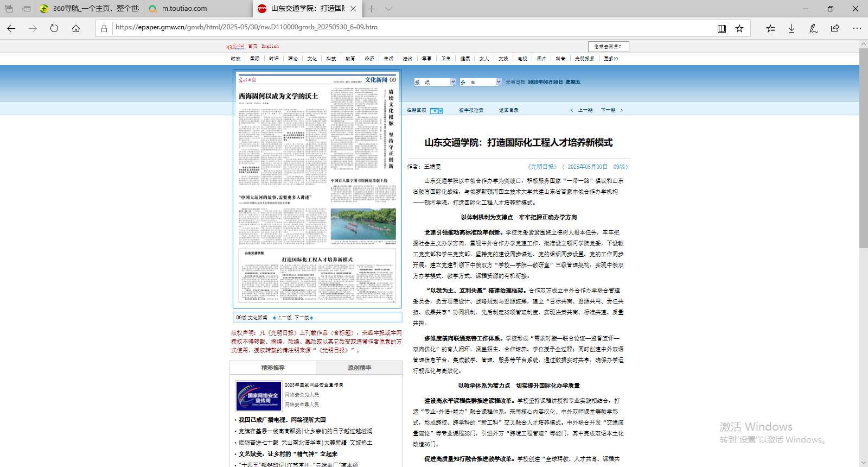Image resolution: width=868 pixels, height=467 pixels.
Task: Open the favorites hub list
Action: 770,28
